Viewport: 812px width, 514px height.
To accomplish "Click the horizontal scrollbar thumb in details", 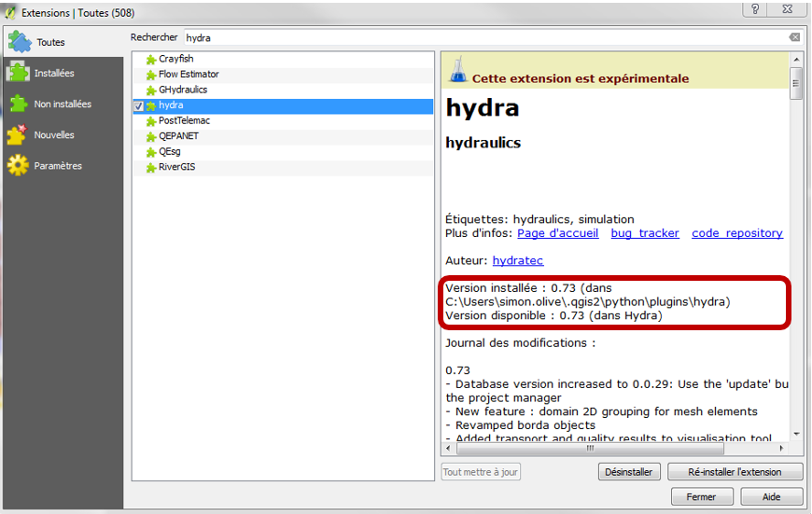I will click(591, 449).
